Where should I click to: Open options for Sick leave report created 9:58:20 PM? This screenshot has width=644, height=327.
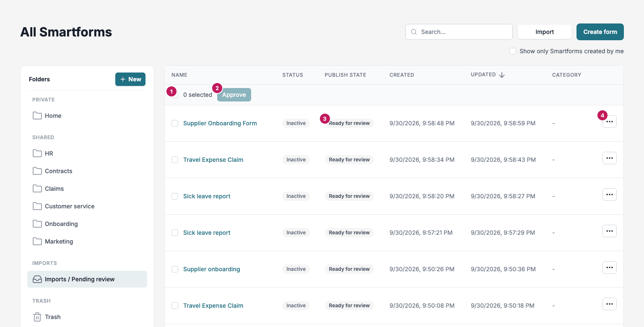(x=610, y=195)
